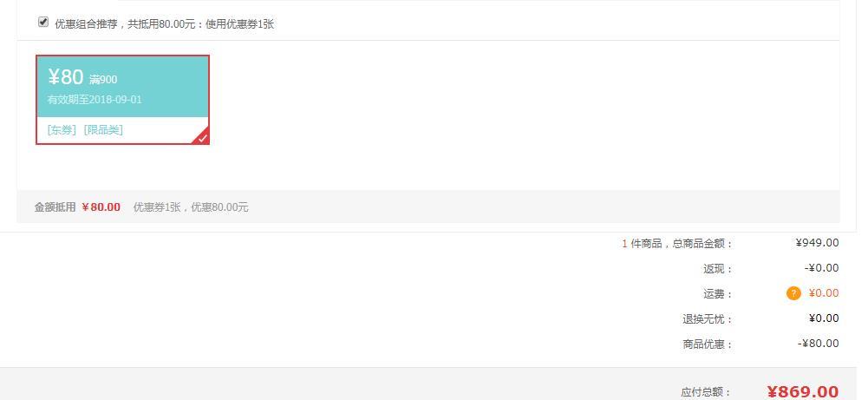Uncheck the 优惠组合推荐 checkbox

(43, 23)
